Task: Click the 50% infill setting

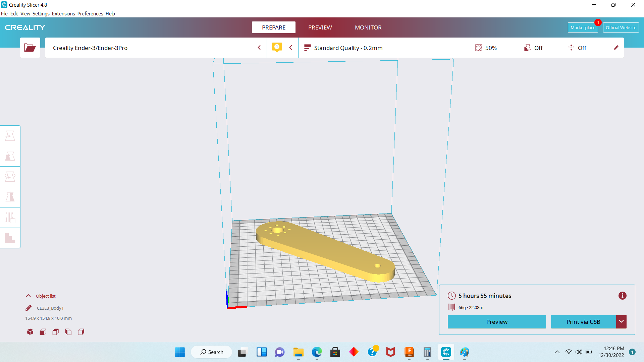Action: pos(486,48)
